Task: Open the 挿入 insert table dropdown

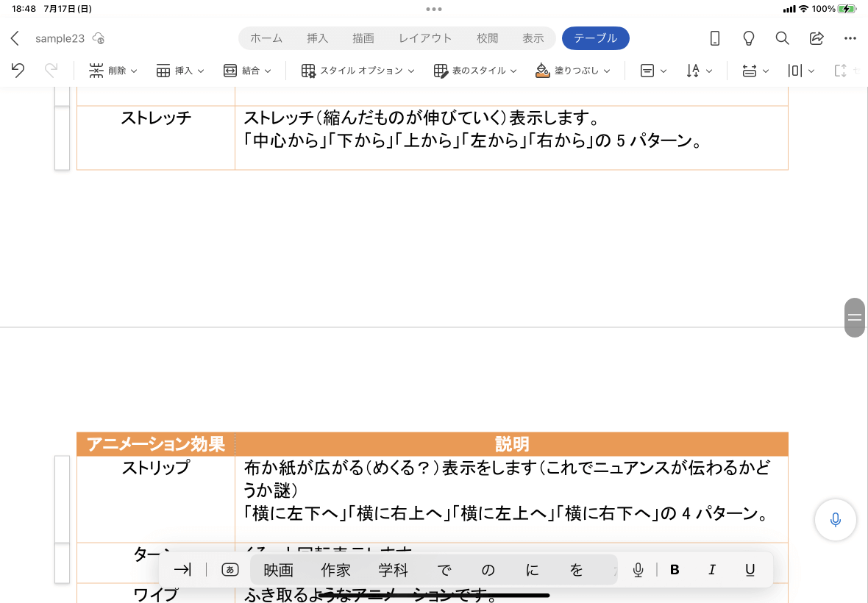Action: pos(180,71)
